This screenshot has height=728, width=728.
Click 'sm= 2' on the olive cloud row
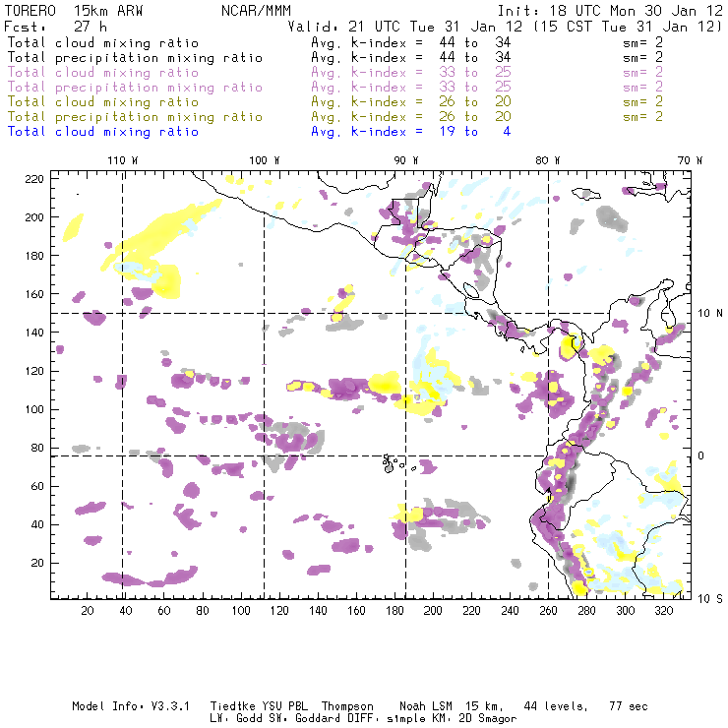[x=642, y=101]
